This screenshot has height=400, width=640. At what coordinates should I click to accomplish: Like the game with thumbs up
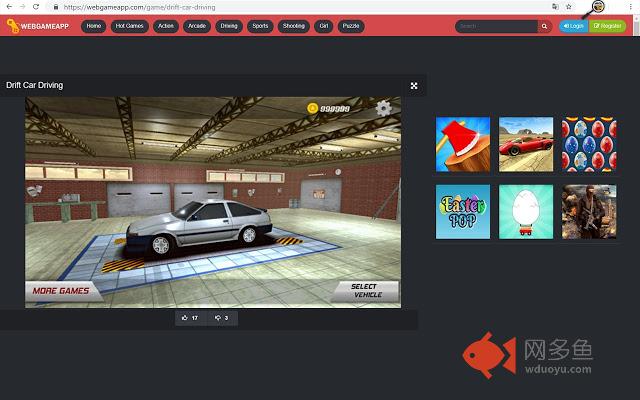(190, 318)
